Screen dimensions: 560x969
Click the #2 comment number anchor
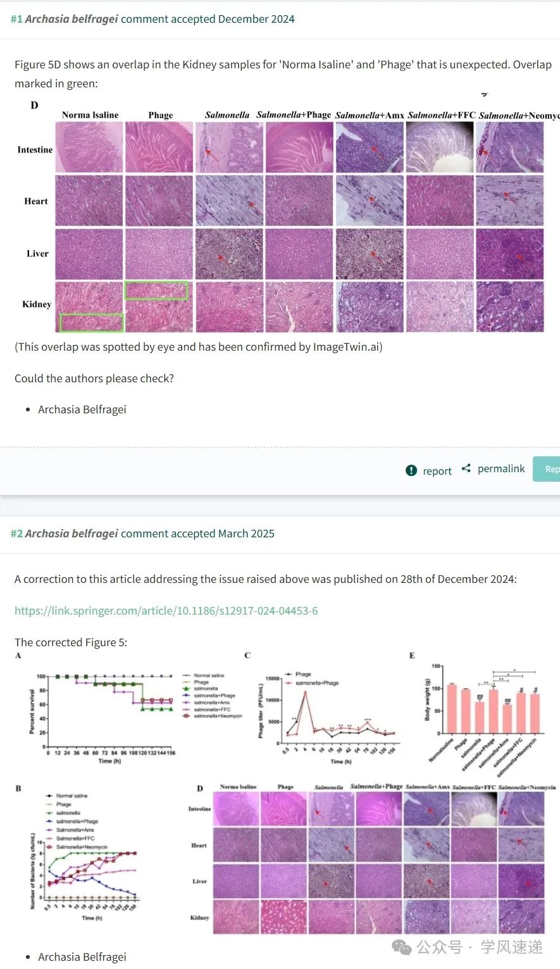[16, 534]
